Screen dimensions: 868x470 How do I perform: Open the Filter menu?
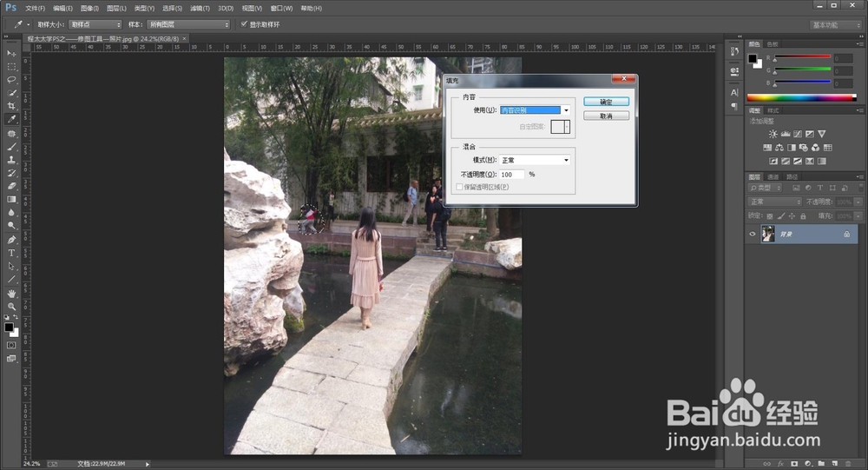200,9
